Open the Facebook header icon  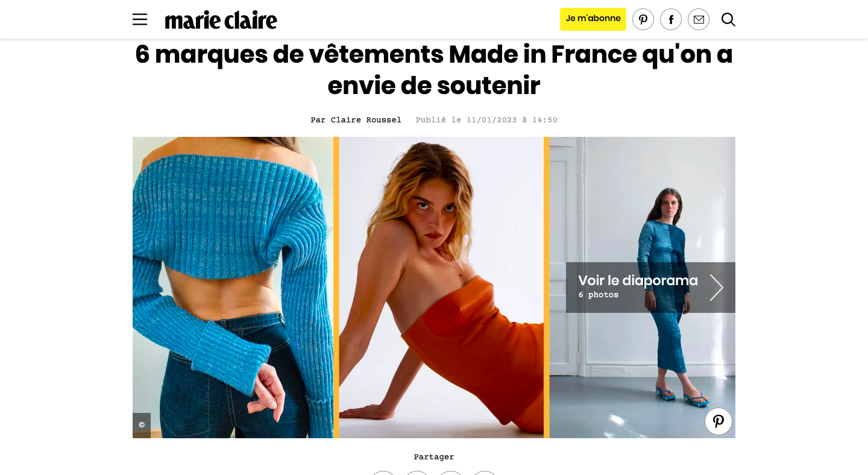(x=671, y=19)
